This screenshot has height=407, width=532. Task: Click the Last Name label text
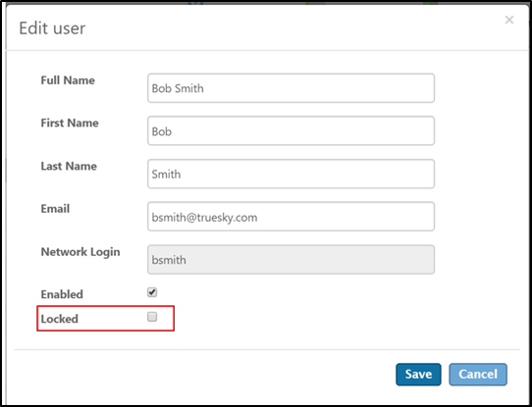tap(69, 166)
